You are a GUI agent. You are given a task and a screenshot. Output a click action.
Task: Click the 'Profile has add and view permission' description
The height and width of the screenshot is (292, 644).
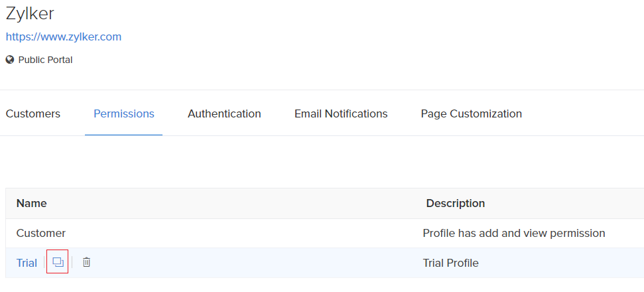[514, 233]
